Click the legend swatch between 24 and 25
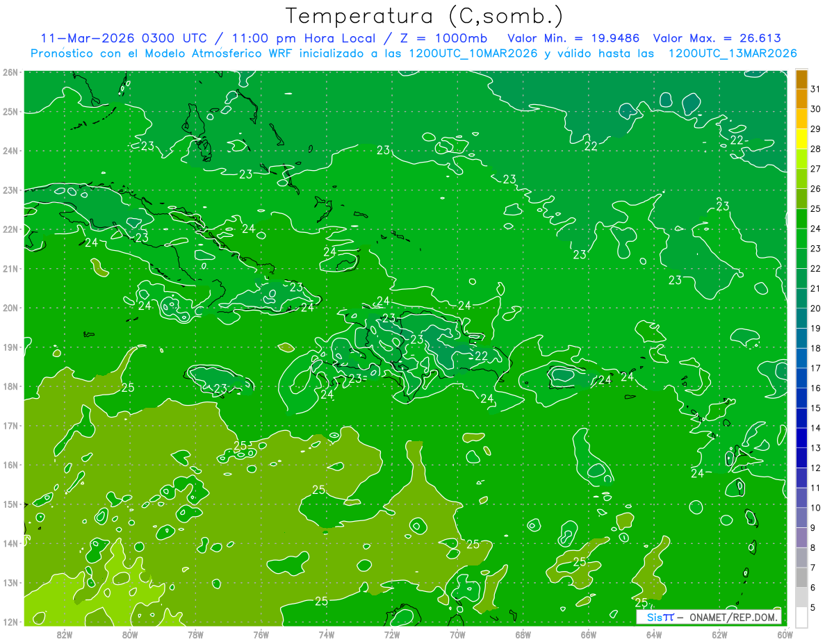Screen dimensions: 834x644 (801, 218)
